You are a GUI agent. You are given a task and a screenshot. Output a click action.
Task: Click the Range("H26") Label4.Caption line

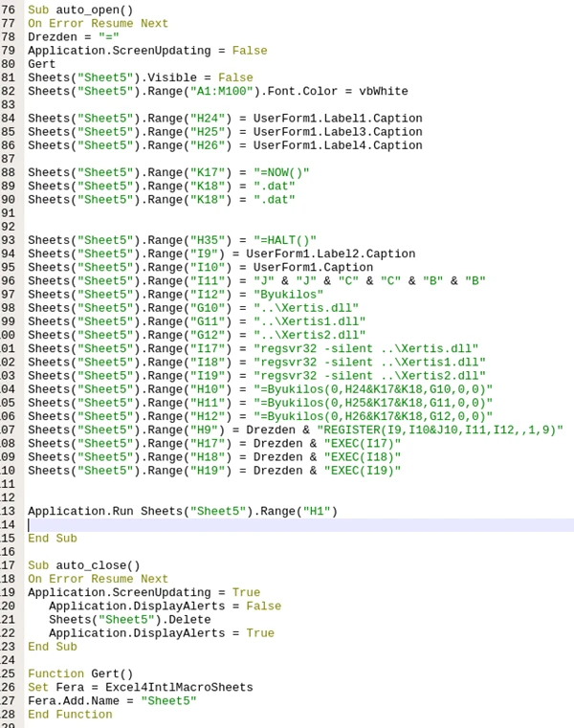[225, 145]
